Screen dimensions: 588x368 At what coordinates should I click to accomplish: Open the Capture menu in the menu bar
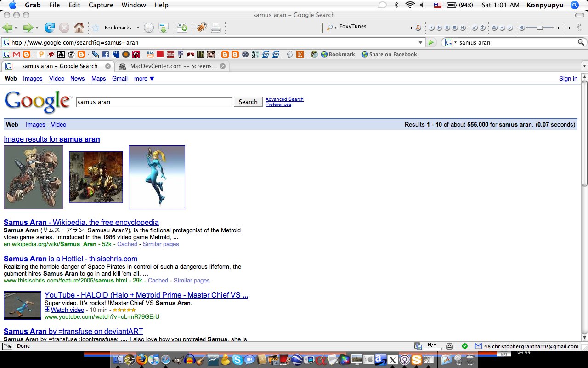[x=101, y=5]
